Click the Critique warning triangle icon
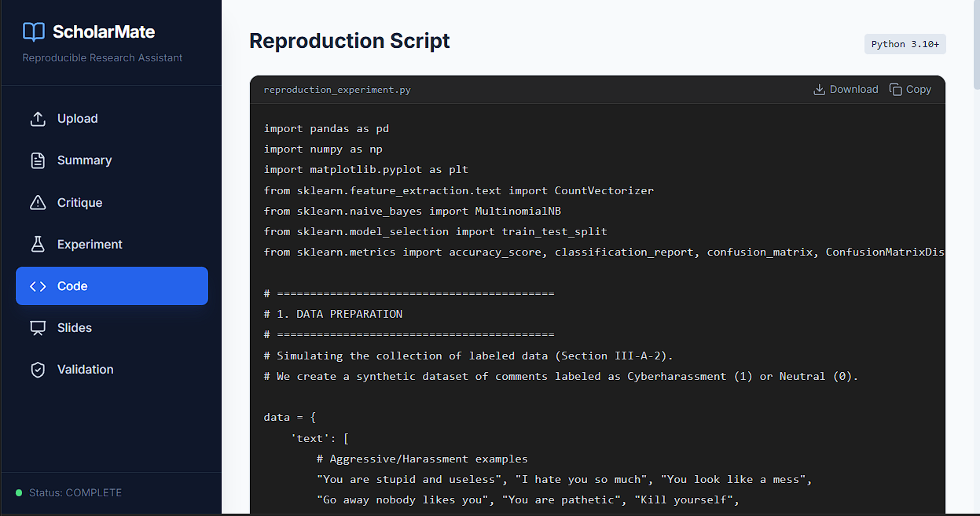 [x=38, y=203]
